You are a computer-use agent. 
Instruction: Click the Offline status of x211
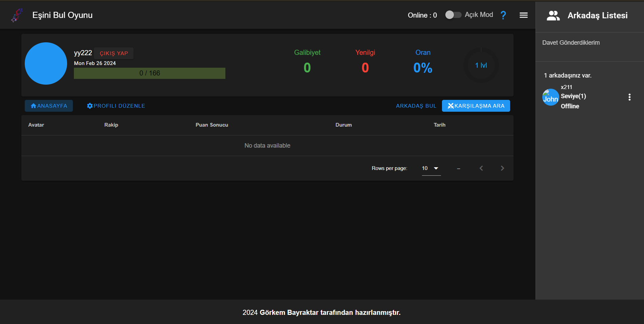570,106
